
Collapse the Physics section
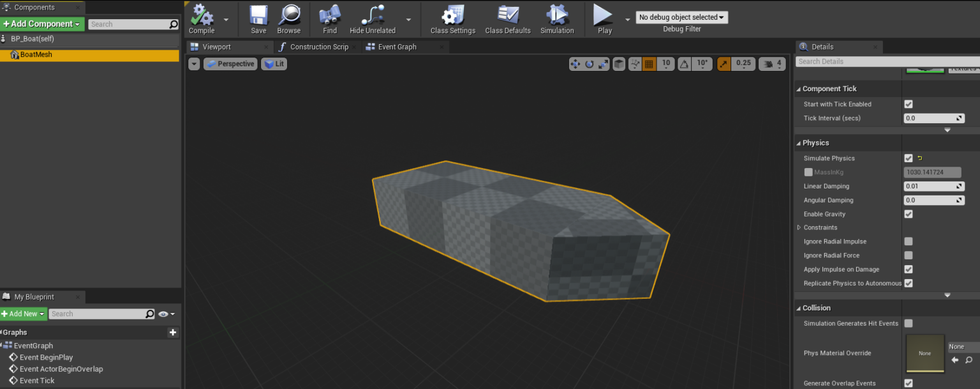799,143
